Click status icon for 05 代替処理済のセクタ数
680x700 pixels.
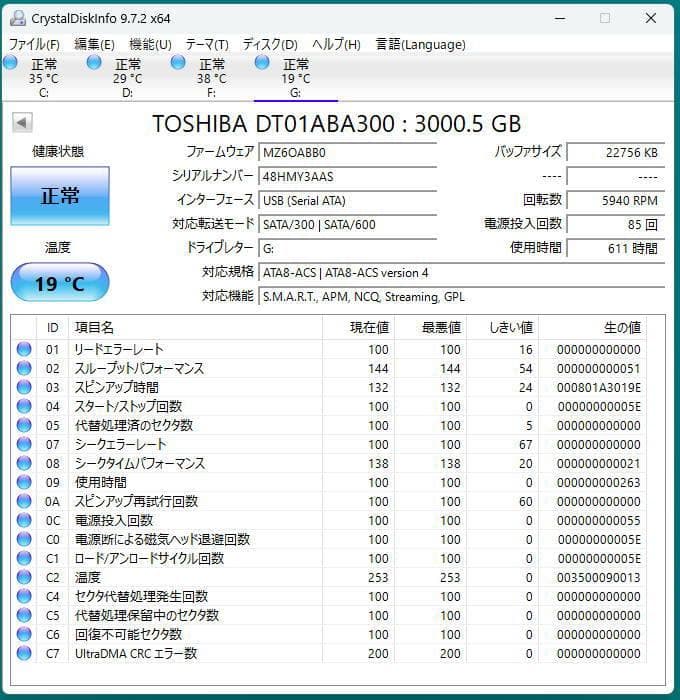point(24,425)
